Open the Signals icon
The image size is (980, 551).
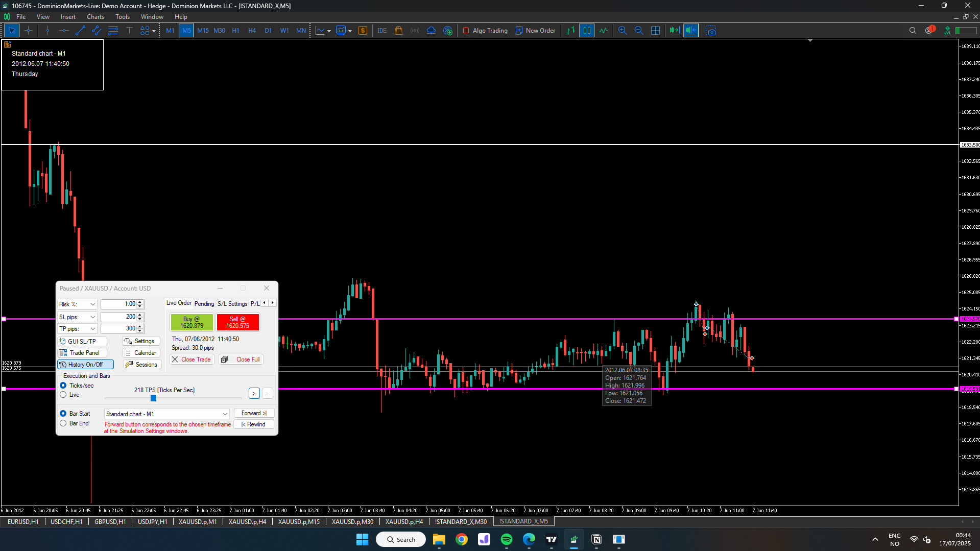415,31
